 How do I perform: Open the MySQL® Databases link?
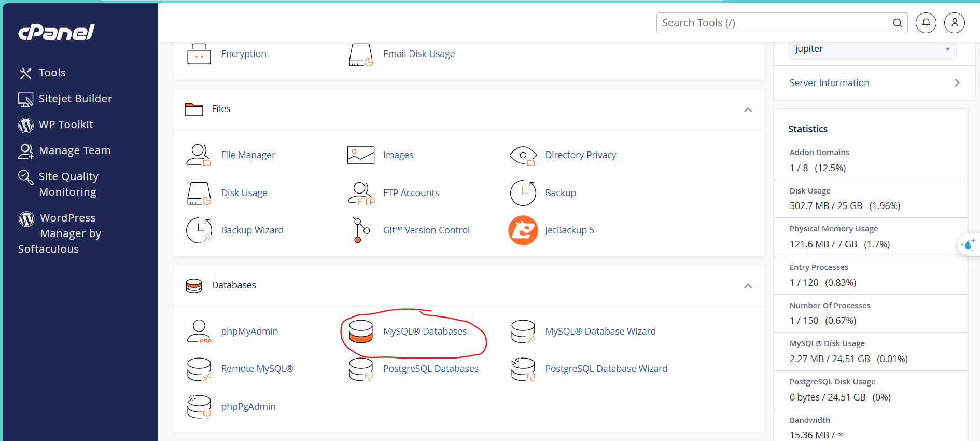tap(425, 332)
